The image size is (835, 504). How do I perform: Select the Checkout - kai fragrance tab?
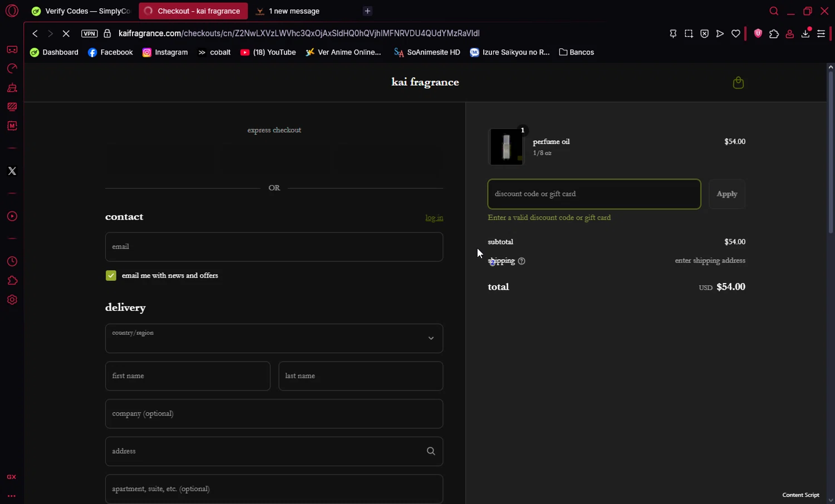click(193, 11)
